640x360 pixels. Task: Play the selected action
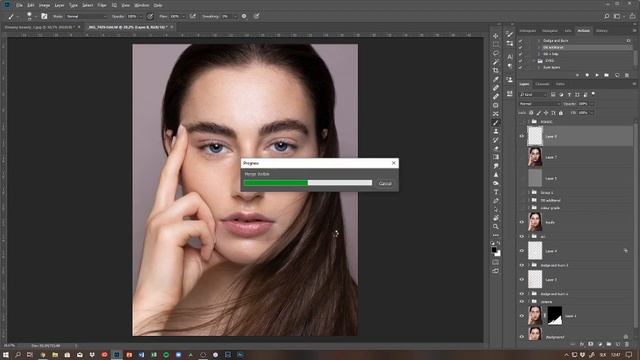597,75
